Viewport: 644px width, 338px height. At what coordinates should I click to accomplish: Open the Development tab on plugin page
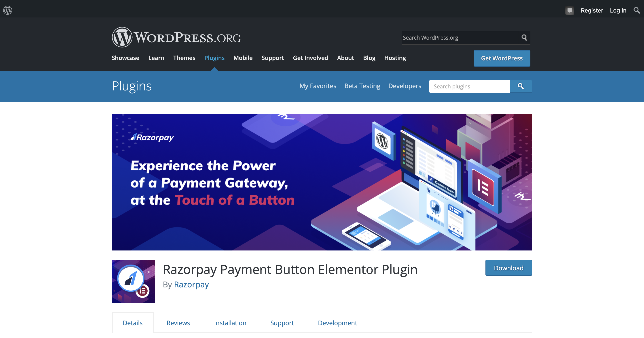[x=337, y=323]
